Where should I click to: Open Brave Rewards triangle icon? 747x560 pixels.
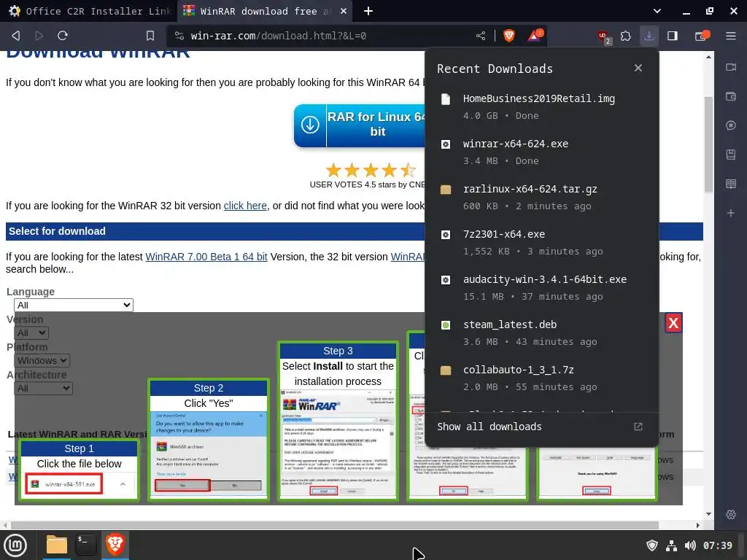(535, 35)
